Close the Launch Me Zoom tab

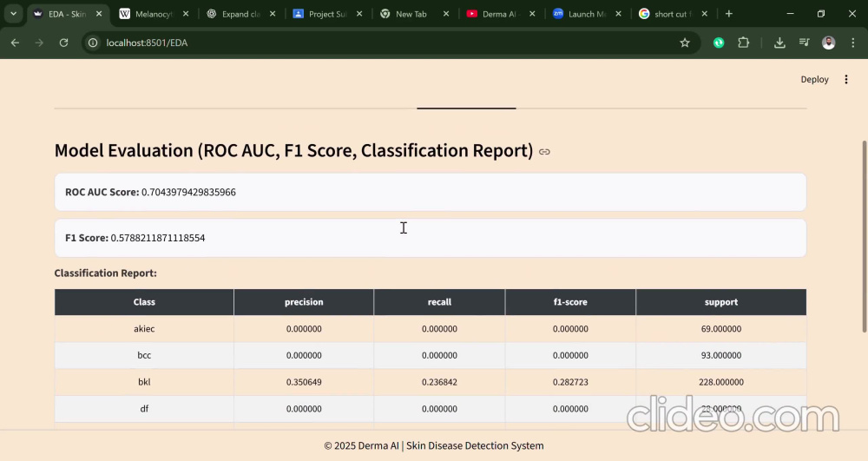coord(619,14)
